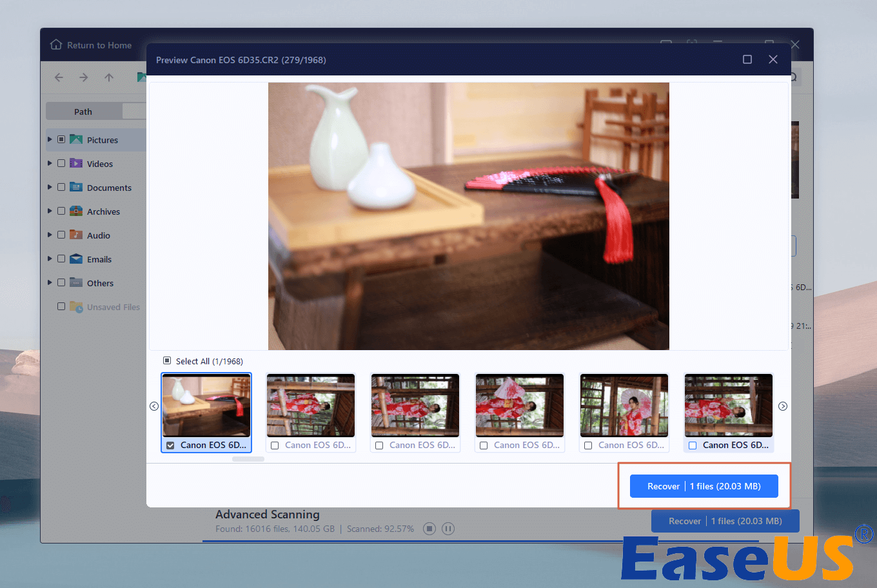Click the Unsaved Files folder icon
877x588 pixels.
76,306
